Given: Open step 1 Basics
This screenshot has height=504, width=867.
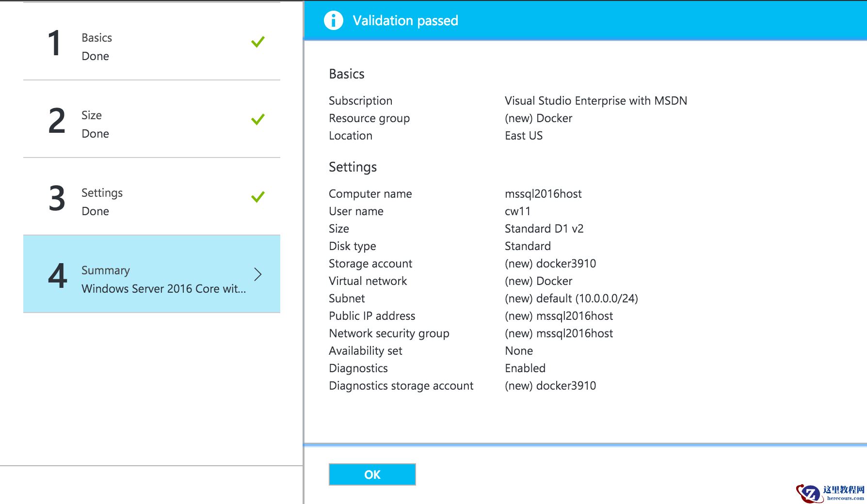Looking at the screenshot, I should [152, 42].
